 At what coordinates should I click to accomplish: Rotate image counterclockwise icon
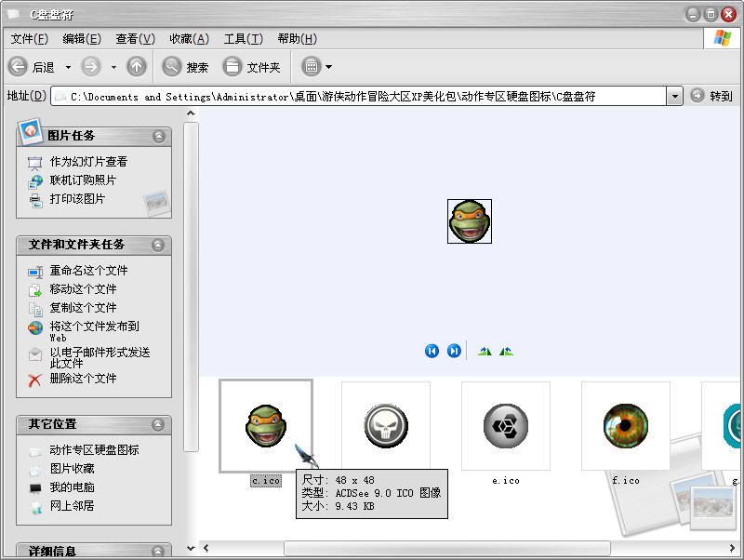click(x=506, y=351)
